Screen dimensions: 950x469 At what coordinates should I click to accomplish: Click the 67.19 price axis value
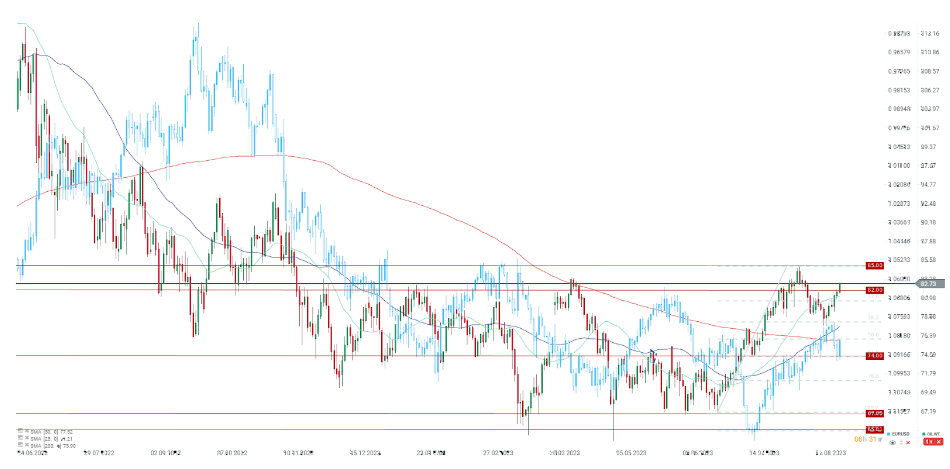click(928, 411)
